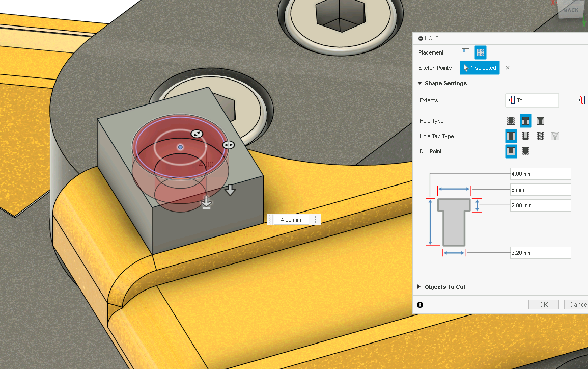Select single point placement icon
Screen dimensions: 588x369
click(x=465, y=52)
